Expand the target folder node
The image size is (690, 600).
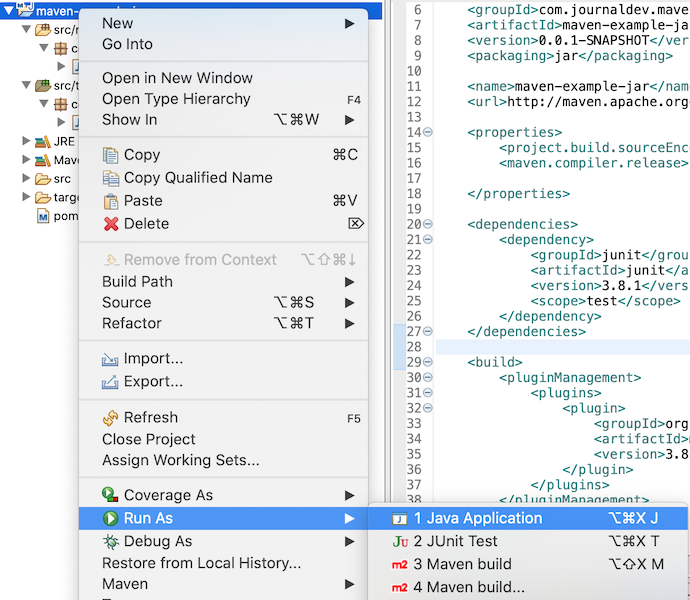[x=26, y=196]
